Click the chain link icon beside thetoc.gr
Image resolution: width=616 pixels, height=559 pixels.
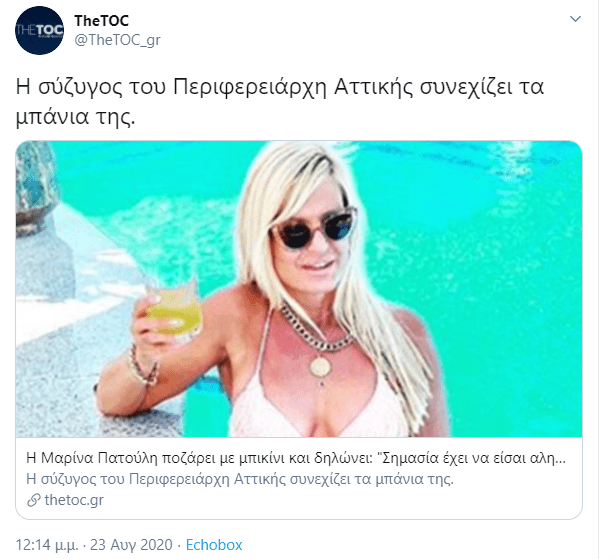click(34, 500)
